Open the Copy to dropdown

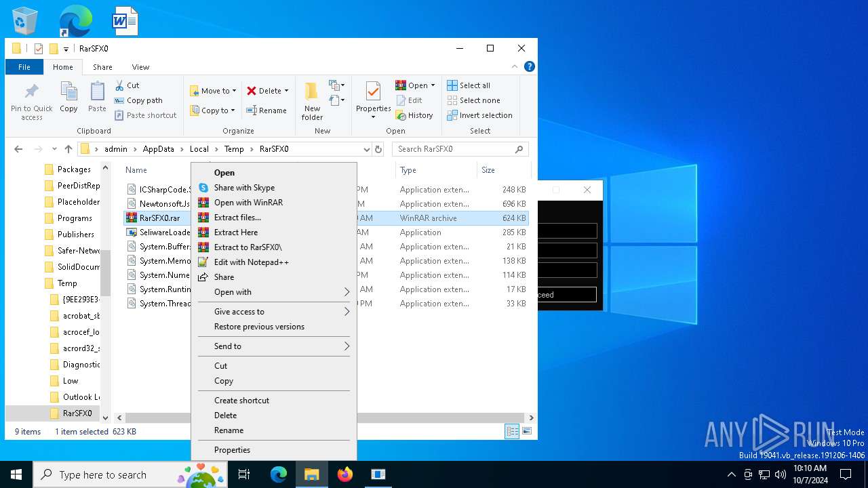tap(212, 110)
